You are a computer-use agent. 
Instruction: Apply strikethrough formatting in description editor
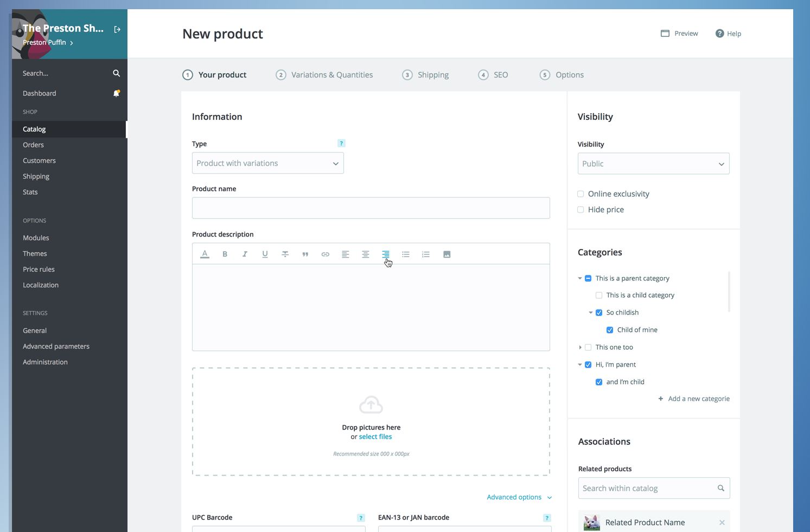(x=285, y=254)
